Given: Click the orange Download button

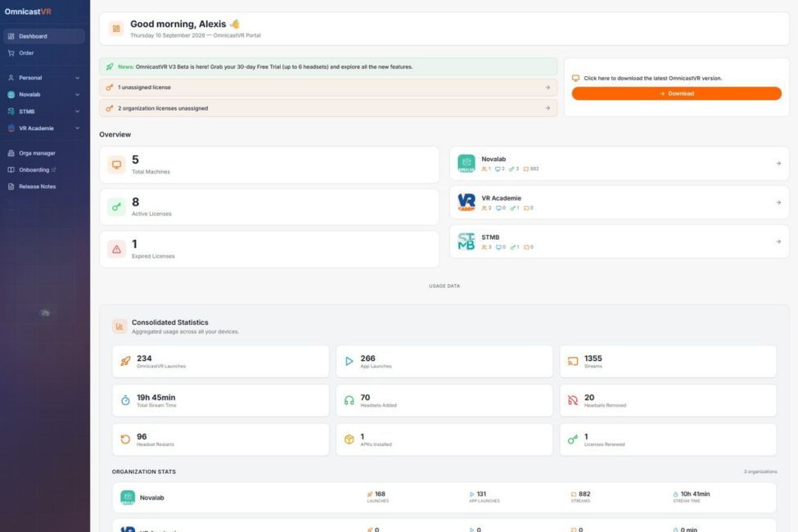Looking at the screenshot, I should tap(676, 93).
